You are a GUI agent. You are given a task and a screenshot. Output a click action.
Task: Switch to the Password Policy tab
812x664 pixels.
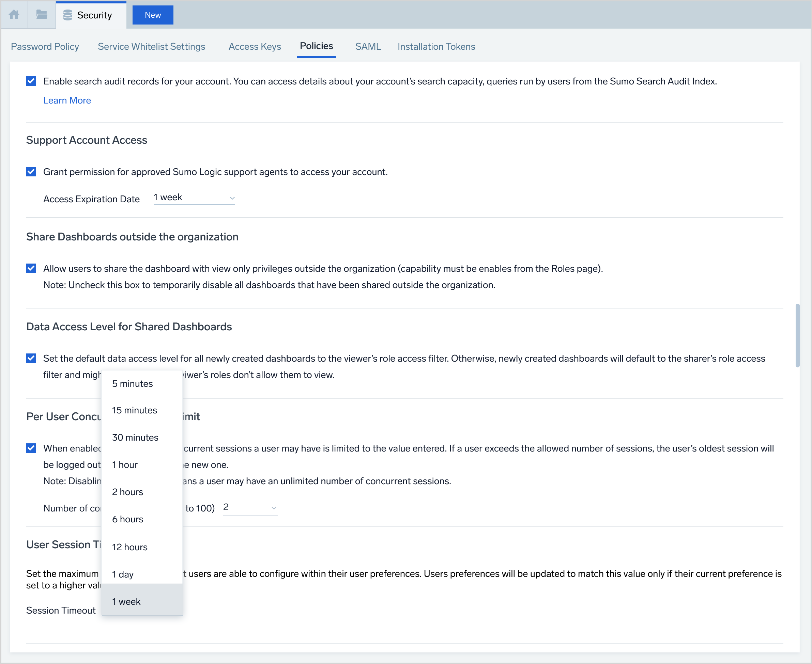(45, 46)
